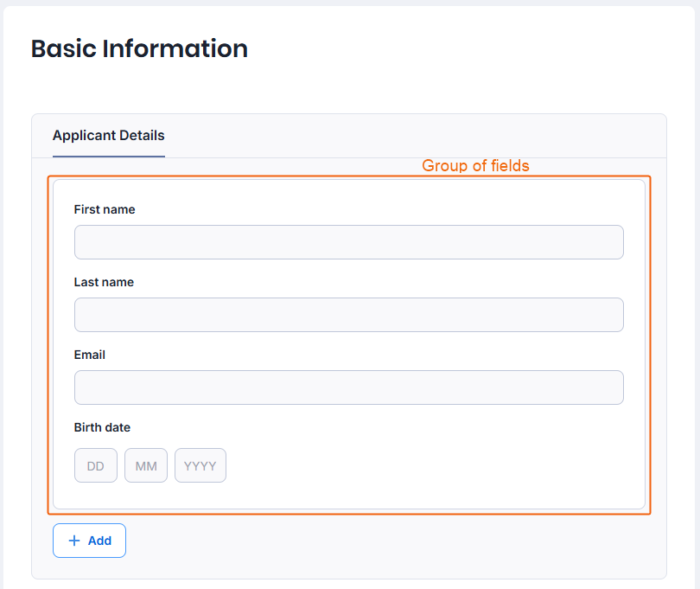Click blank area right of Add button
Viewport: 700px width, 589px height.
(389, 541)
